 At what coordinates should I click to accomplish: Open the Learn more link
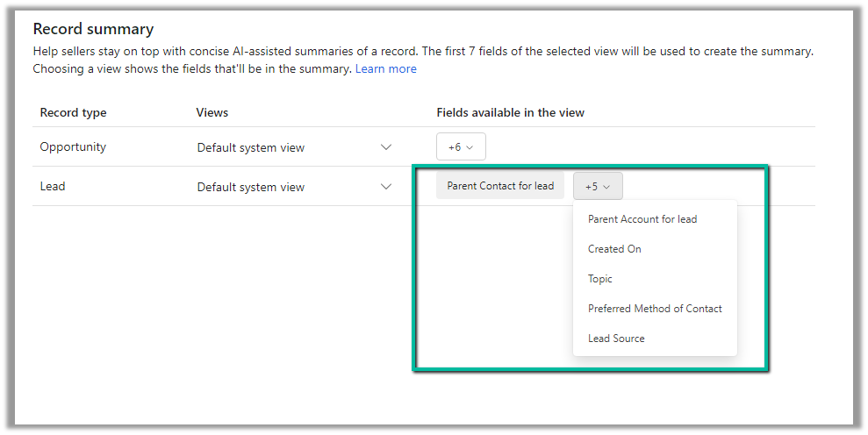click(385, 68)
